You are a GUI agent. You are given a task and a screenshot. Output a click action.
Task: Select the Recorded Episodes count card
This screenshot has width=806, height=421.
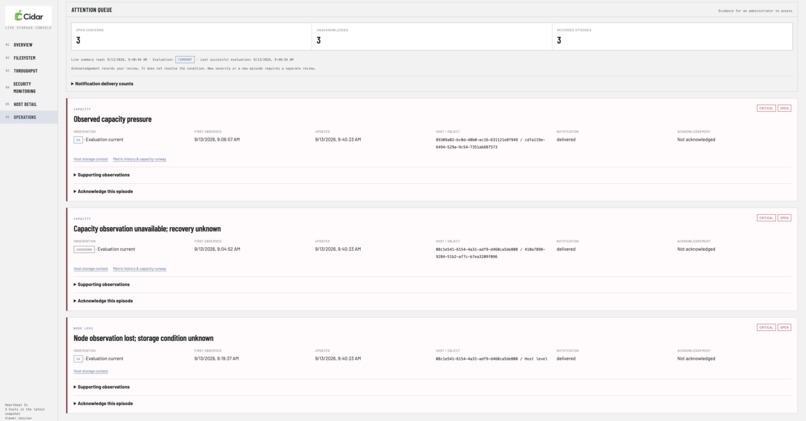point(672,36)
